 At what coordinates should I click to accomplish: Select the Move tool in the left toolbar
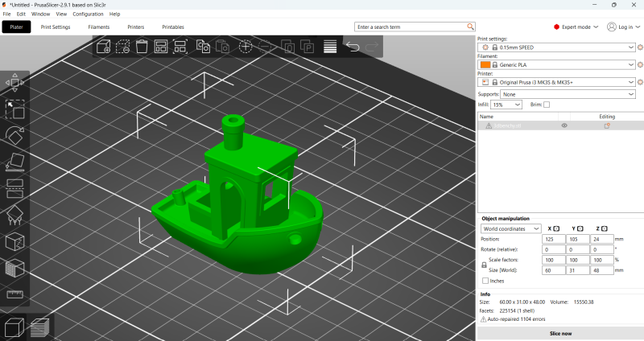[x=14, y=83]
